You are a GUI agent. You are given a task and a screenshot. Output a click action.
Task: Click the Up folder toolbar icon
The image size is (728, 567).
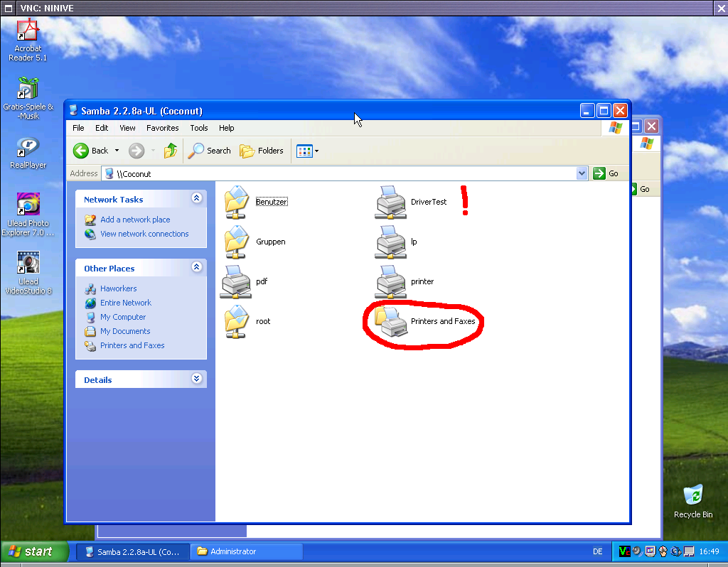click(171, 151)
